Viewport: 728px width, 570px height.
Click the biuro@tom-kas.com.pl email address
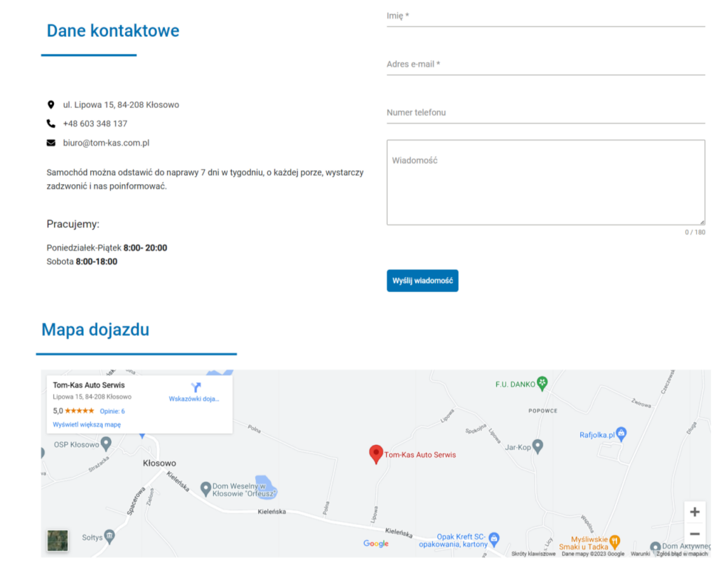click(x=106, y=143)
